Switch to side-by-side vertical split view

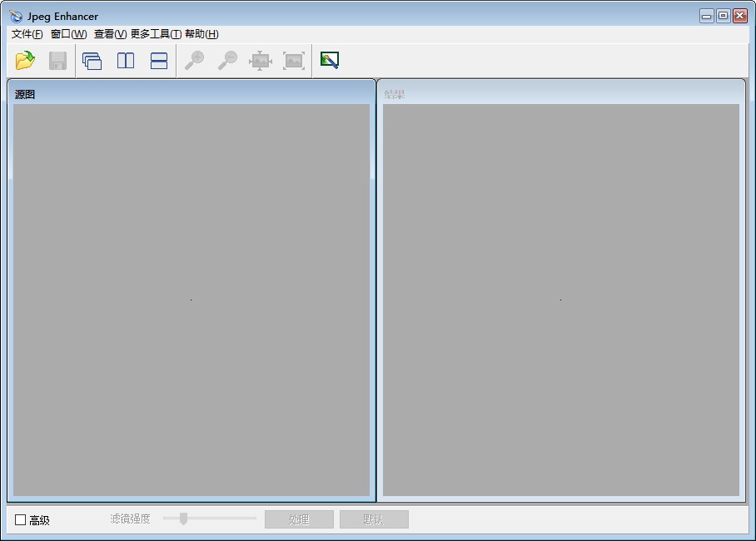pos(126,61)
